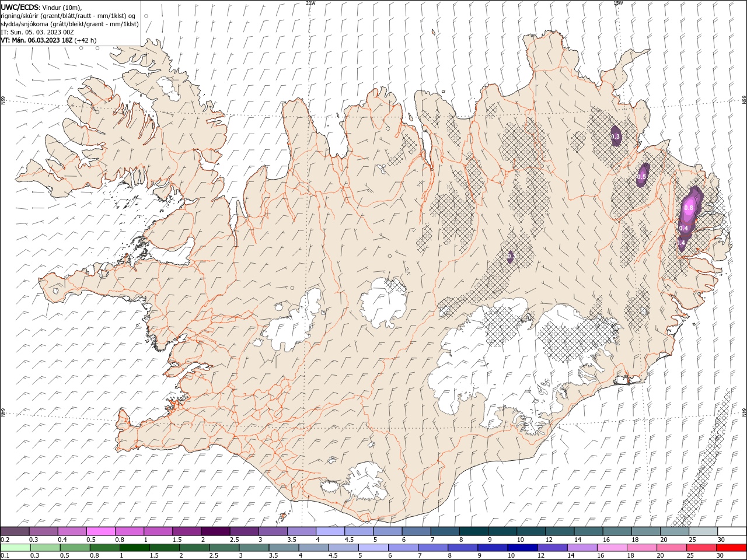Select upper scale swatch between 12 and 14
Viewport: 747px width, 560px height.
click(x=560, y=531)
